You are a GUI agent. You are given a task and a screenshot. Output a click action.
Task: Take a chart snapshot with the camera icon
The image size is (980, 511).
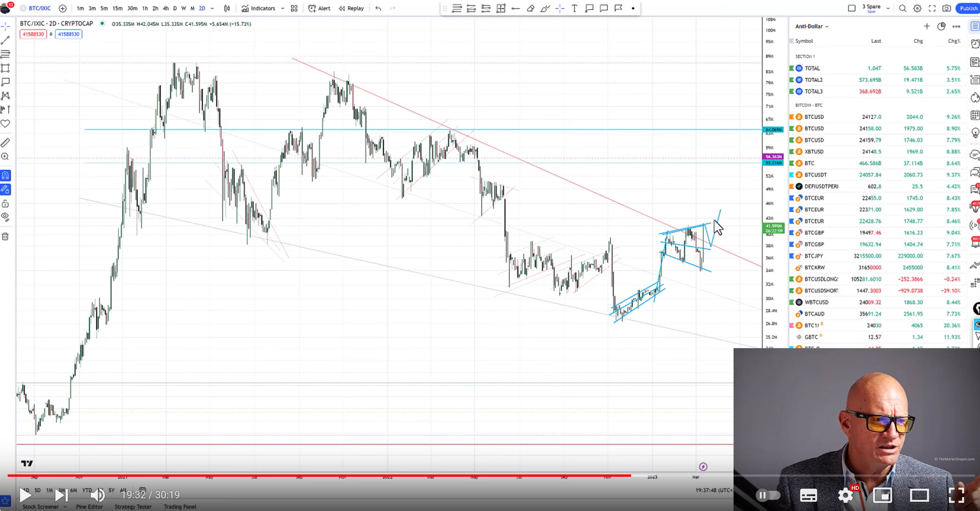point(946,8)
